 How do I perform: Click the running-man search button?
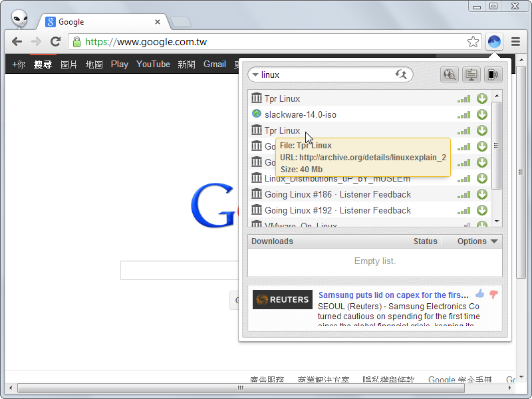tap(402, 74)
